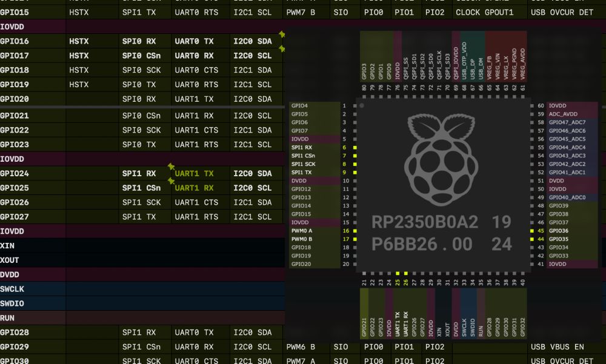The height and width of the screenshot is (364, 606).
Task: Select I2C0 SDA in the GPIO20 row
Action: pyautogui.click(x=252, y=99)
